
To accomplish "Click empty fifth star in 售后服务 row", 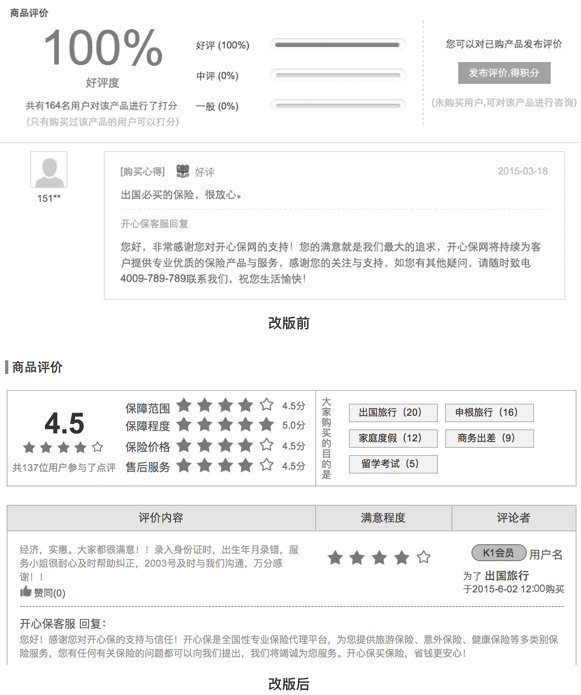I will 266,465.
